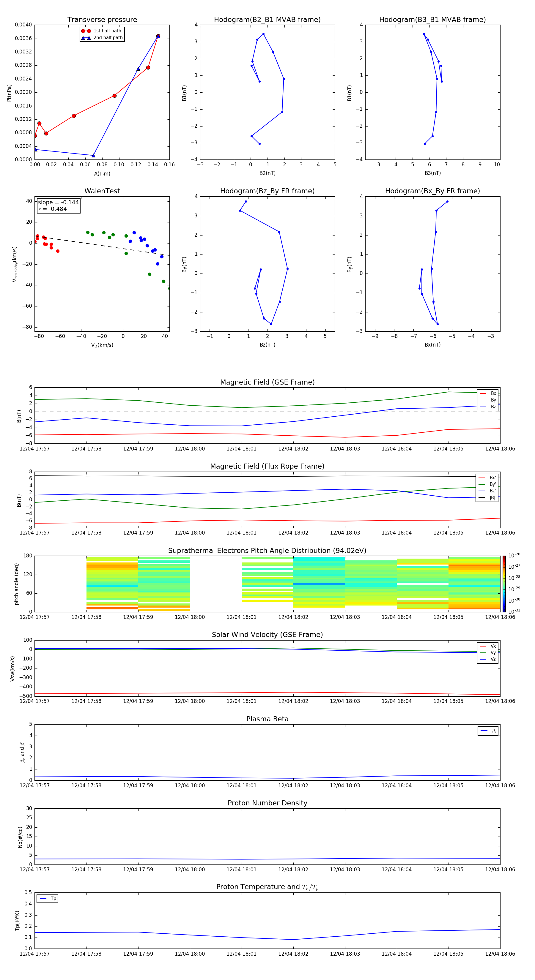The width and height of the screenshot is (535, 980).
Task: Click the 'Np(#/cc)' y-axis label
Action: pos(20,837)
